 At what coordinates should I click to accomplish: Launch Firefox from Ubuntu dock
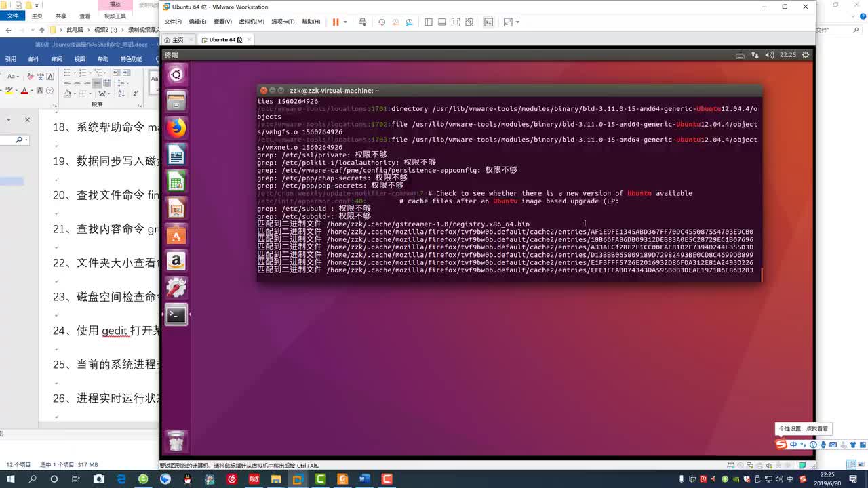pyautogui.click(x=176, y=128)
